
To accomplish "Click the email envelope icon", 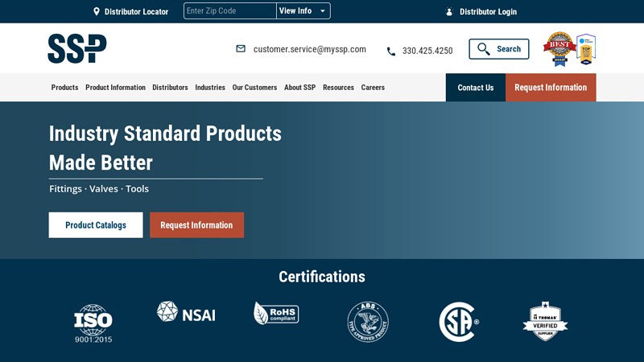I will click(x=241, y=49).
